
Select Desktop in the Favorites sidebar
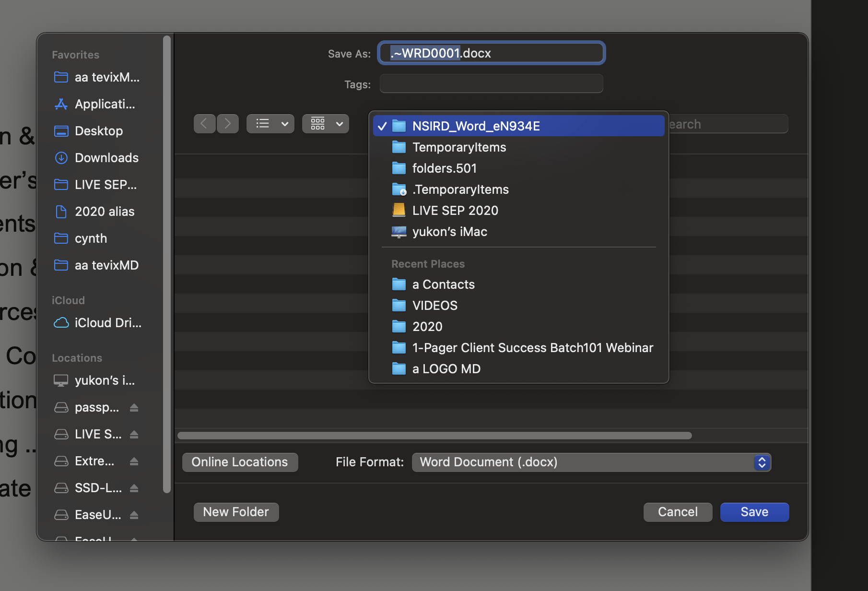(x=98, y=130)
